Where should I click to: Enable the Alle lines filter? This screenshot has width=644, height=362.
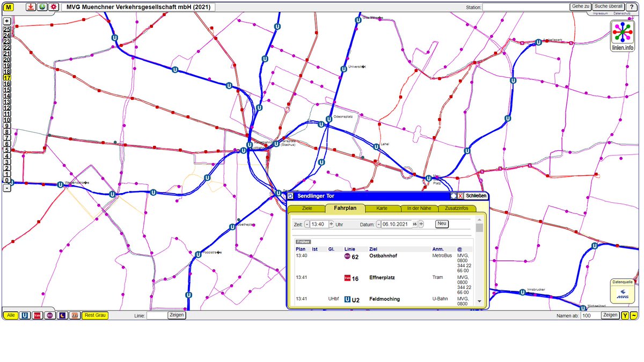coord(11,315)
